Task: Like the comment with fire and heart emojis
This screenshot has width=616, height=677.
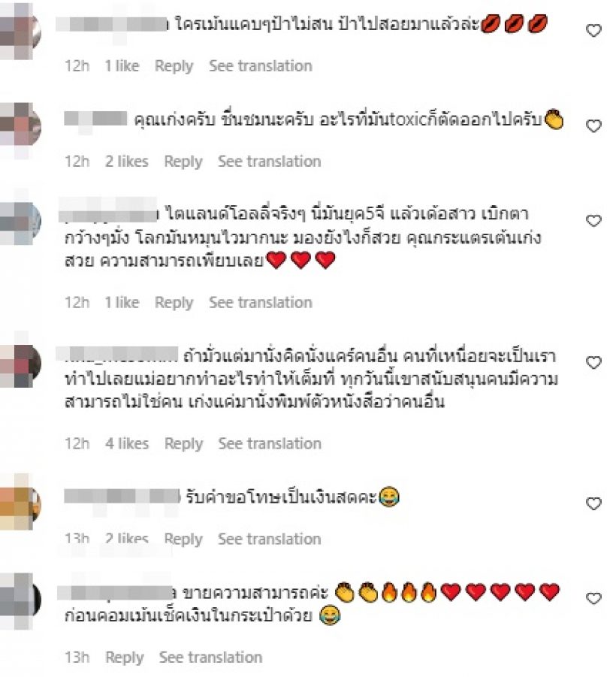Action: 593,598
